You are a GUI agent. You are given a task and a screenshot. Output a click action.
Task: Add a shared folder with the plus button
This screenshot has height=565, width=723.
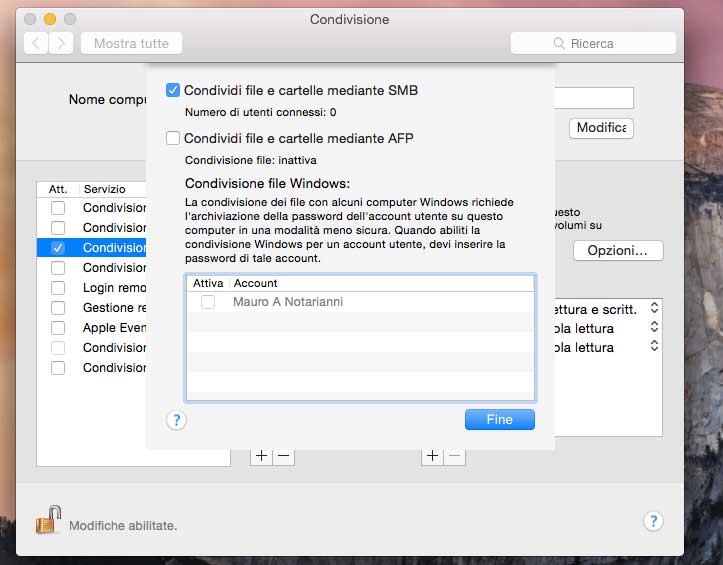pyautogui.click(x=261, y=456)
